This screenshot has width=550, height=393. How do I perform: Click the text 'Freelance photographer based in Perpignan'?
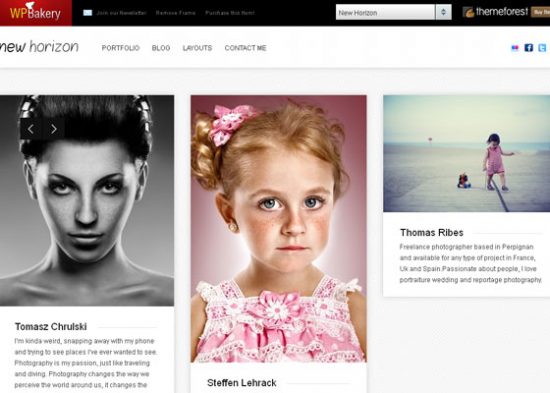[467, 247]
